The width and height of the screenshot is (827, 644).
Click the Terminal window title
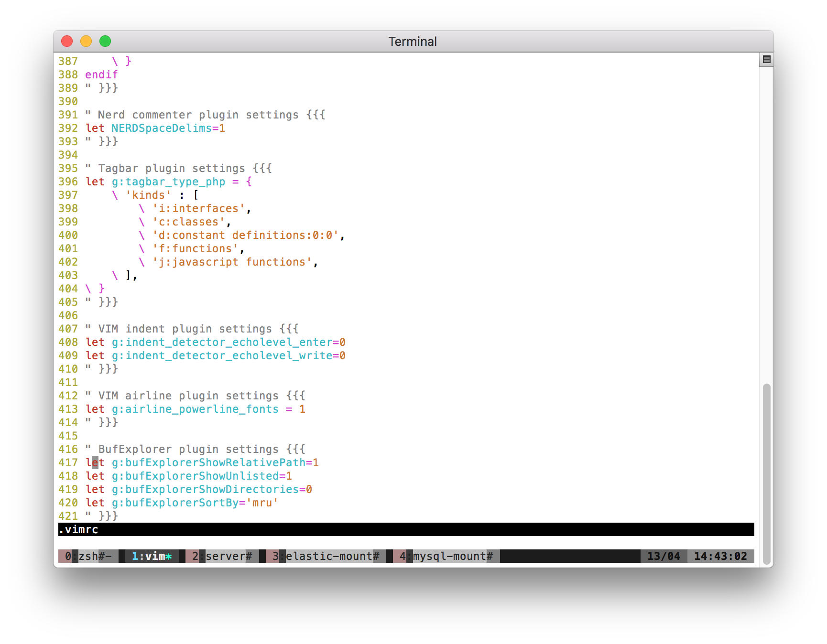[413, 42]
